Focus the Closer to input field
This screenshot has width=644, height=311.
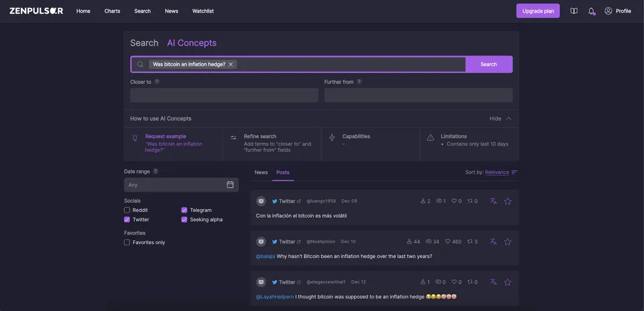click(224, 95)
